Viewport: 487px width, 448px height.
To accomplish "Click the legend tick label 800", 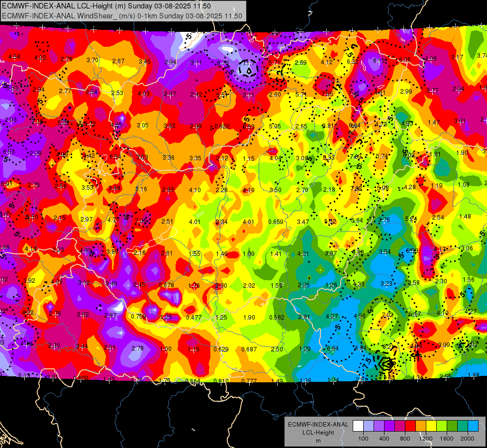I will pyautogui.click(x=405, y=439).
